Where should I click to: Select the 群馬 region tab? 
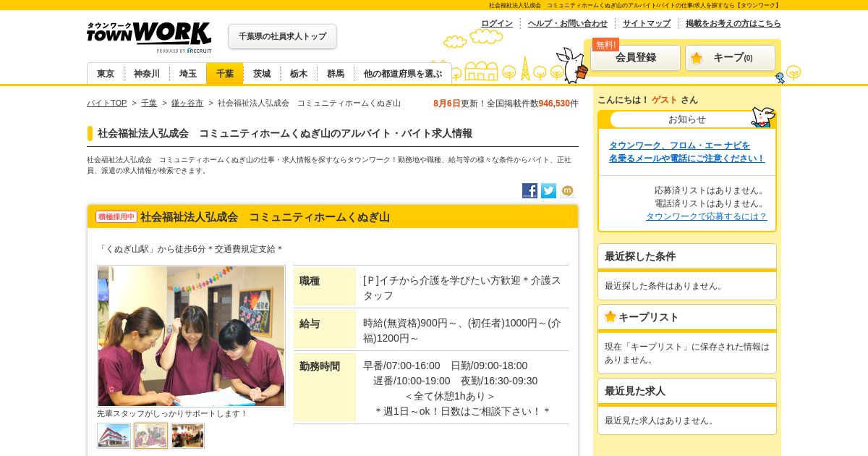[x=336, y=74]
